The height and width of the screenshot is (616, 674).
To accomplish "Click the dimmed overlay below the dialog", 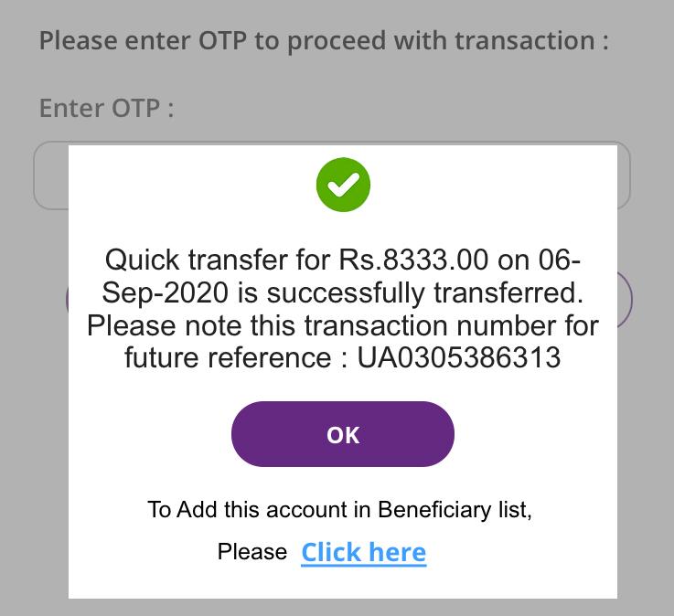I will click(x=343, y=608).
